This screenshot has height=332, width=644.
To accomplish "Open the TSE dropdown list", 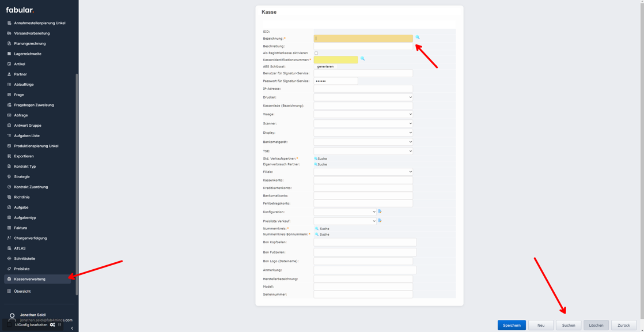I will coord(363,151).
